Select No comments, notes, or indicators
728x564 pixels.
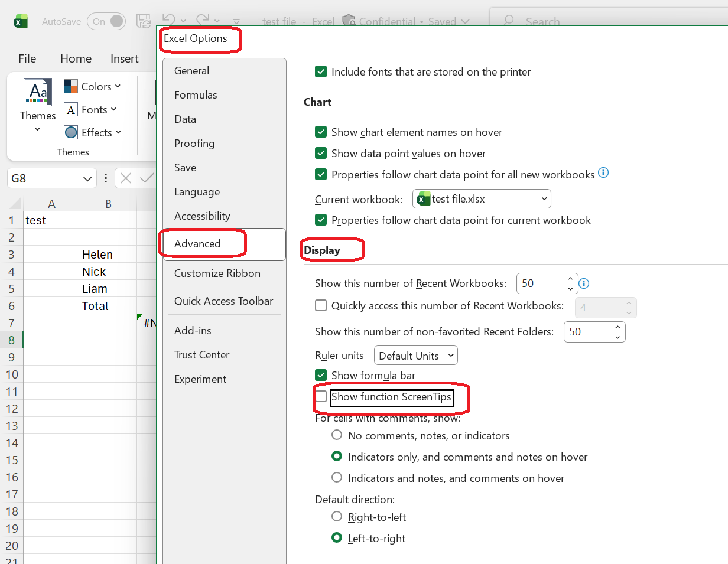pos(337,435)
